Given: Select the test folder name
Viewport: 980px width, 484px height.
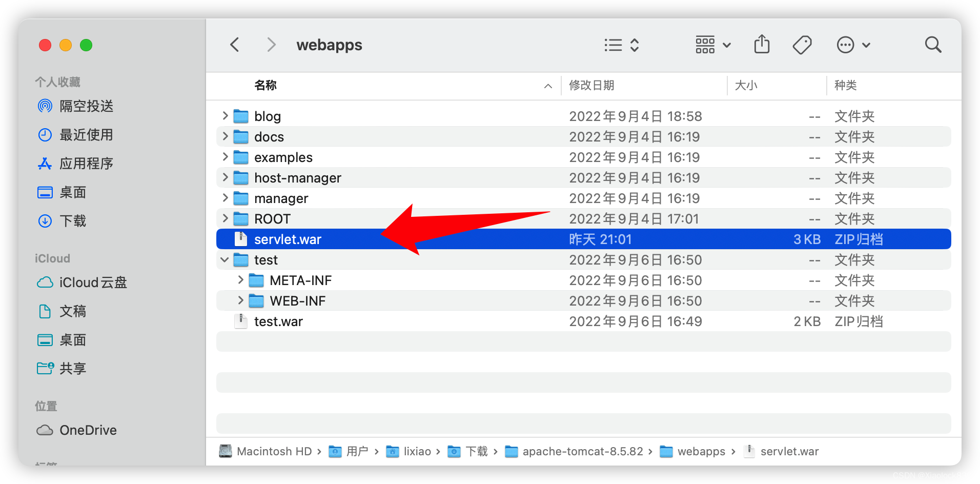Looking at the screenshot, I should (266, 260).
